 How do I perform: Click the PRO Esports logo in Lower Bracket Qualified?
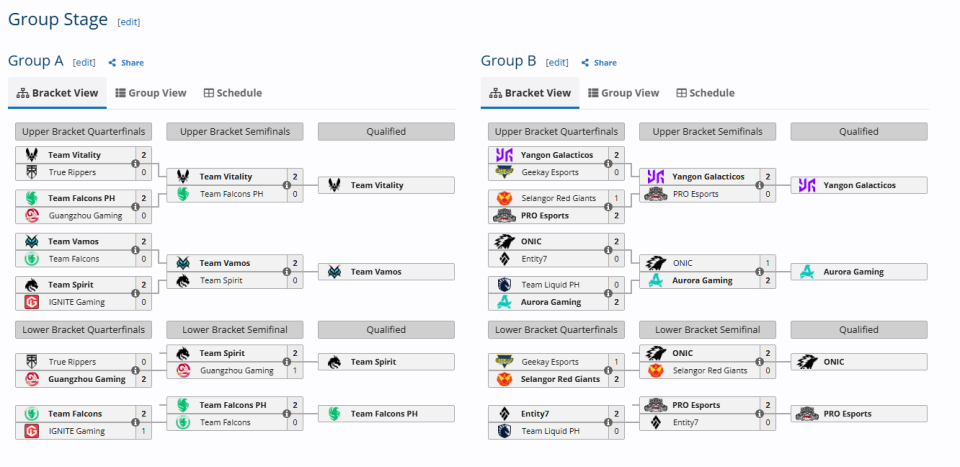coord(807,414)
